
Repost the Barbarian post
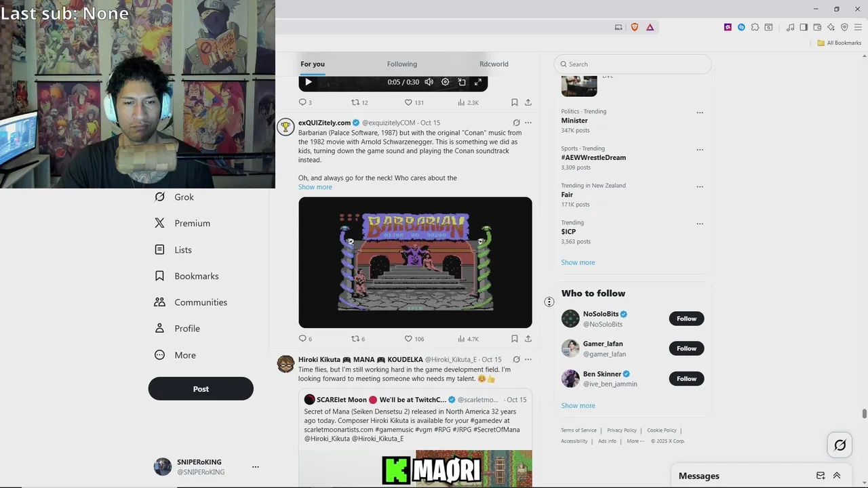tap(358, 339)
